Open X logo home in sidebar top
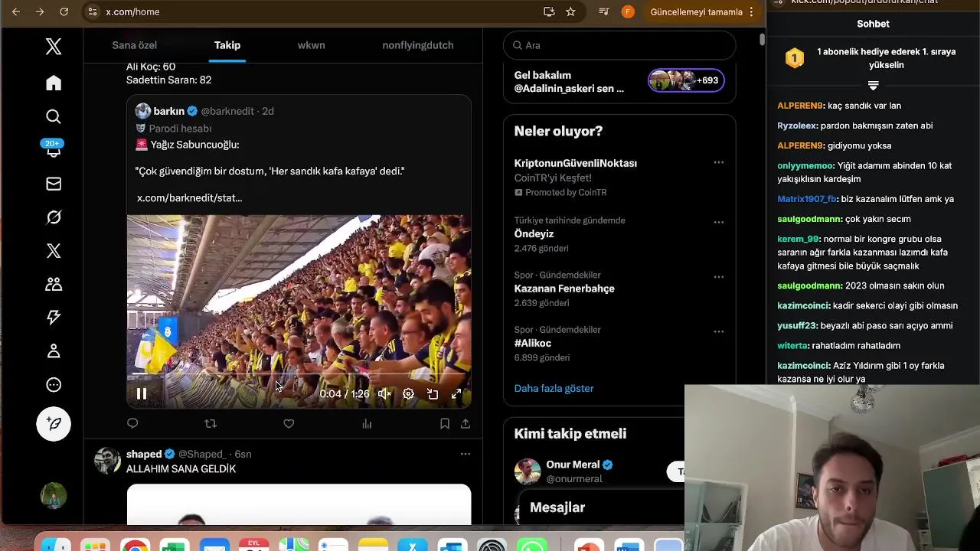 (x=54, y=47)
